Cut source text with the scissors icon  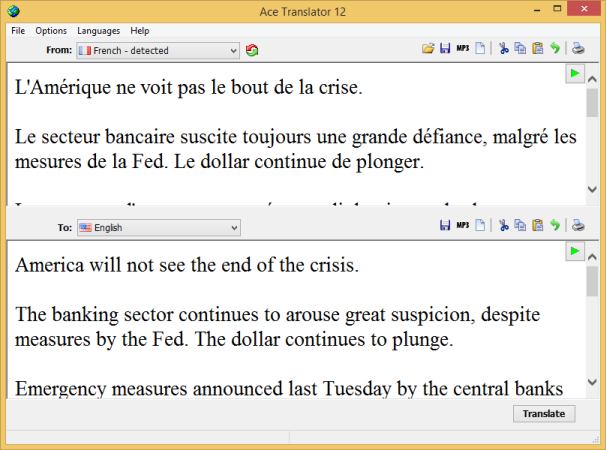(x=503, y=49)
